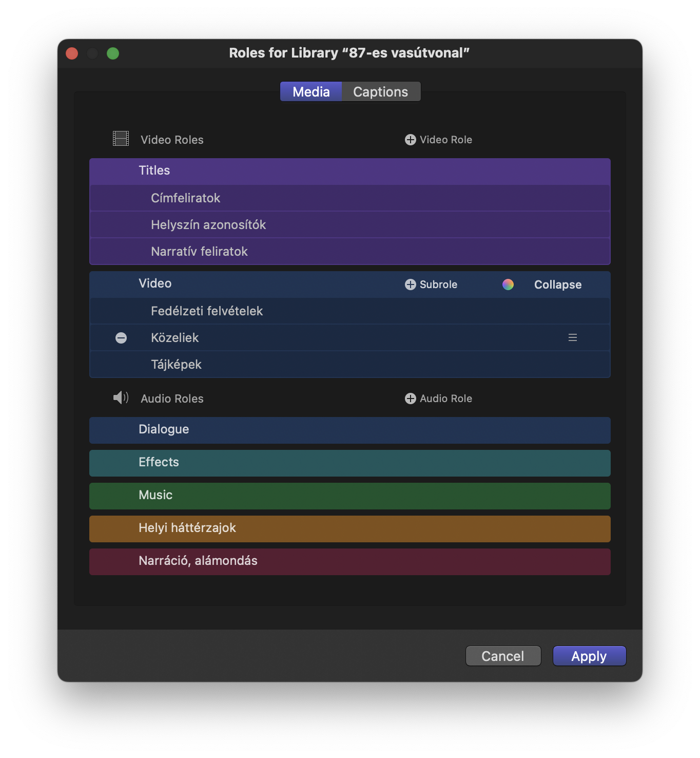Select the Címfeliratok subrole
Viewport: 700px width, 758px height.
tap(350, 198)
